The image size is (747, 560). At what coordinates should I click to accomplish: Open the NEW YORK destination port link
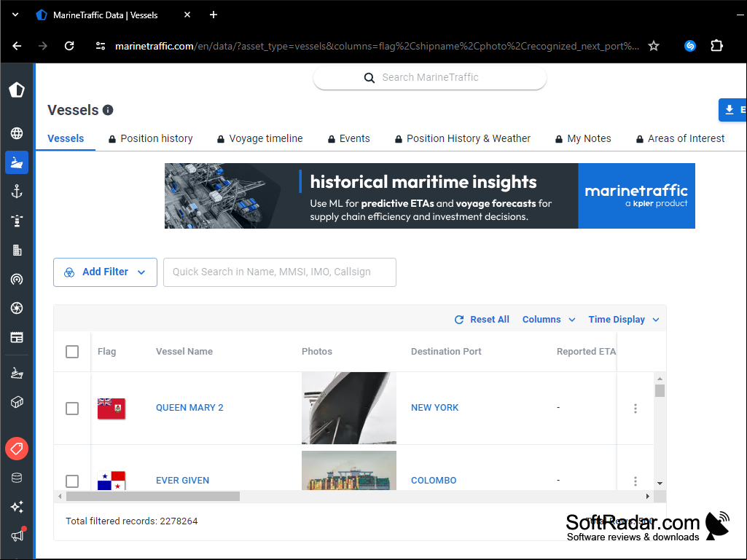(x=434, y=408)
